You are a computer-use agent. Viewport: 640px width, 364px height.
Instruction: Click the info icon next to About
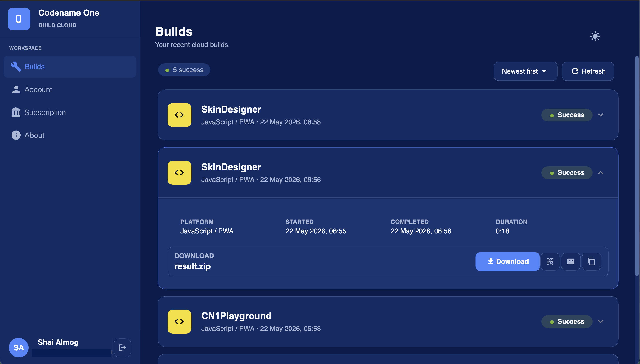(16, 135)
